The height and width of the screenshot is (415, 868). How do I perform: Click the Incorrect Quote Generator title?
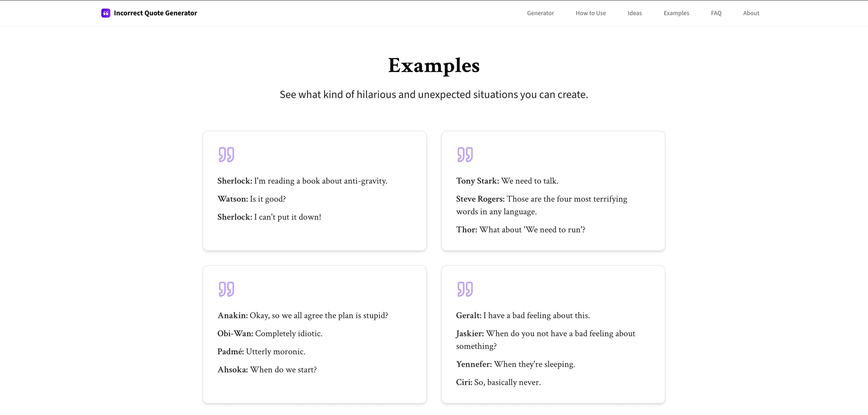(x=155, y=13)
